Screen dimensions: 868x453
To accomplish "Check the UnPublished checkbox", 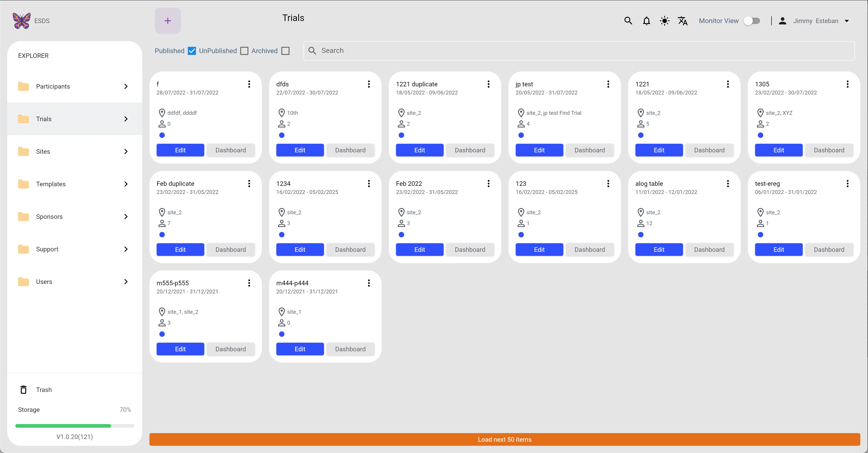I will [244, 51].
